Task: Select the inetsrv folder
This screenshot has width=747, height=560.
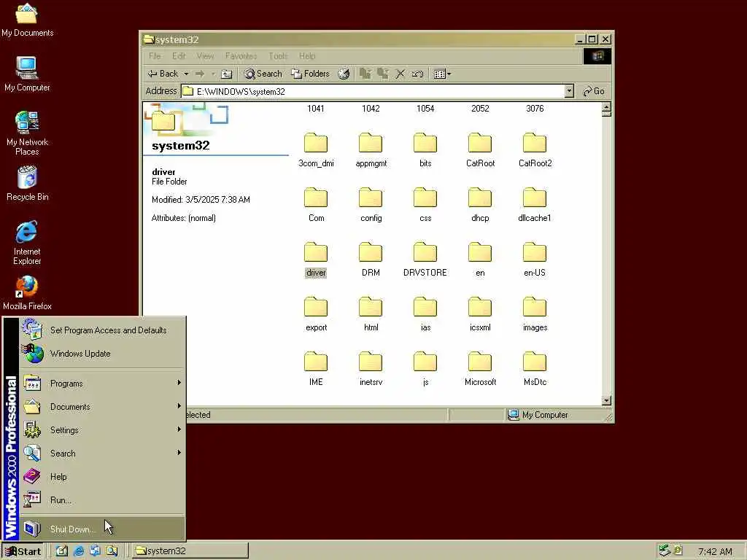Action: 371,369
